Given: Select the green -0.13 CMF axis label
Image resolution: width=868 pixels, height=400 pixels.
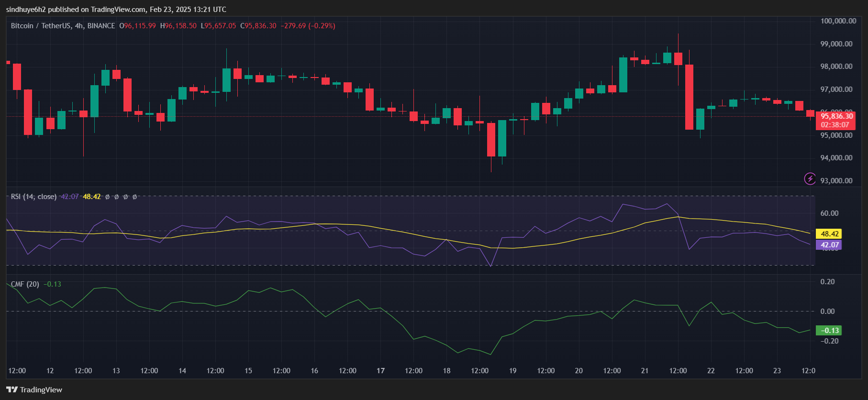Looking at the screenshot, I should (829, 331).
